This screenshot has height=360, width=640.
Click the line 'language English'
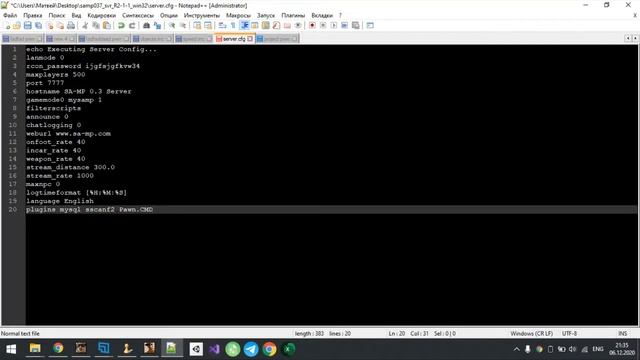(60, 201)
